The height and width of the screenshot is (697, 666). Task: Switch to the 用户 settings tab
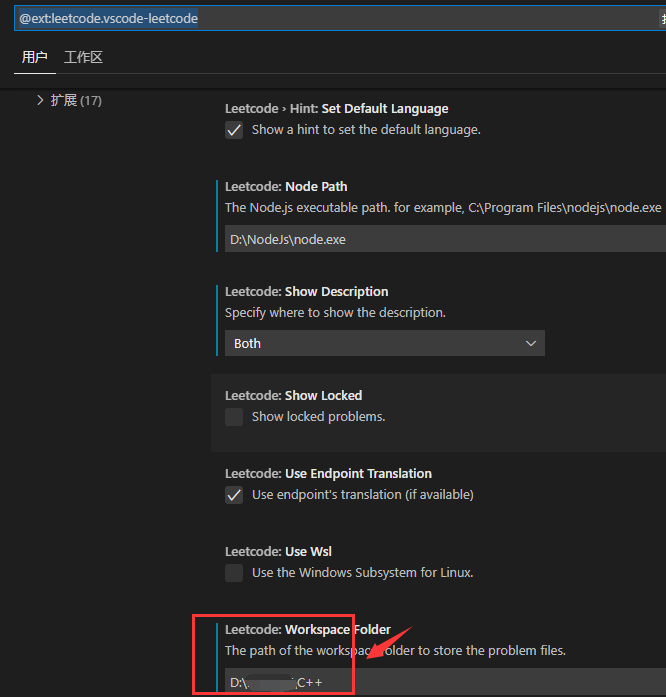pyautogui.click(x=35, y=57)
